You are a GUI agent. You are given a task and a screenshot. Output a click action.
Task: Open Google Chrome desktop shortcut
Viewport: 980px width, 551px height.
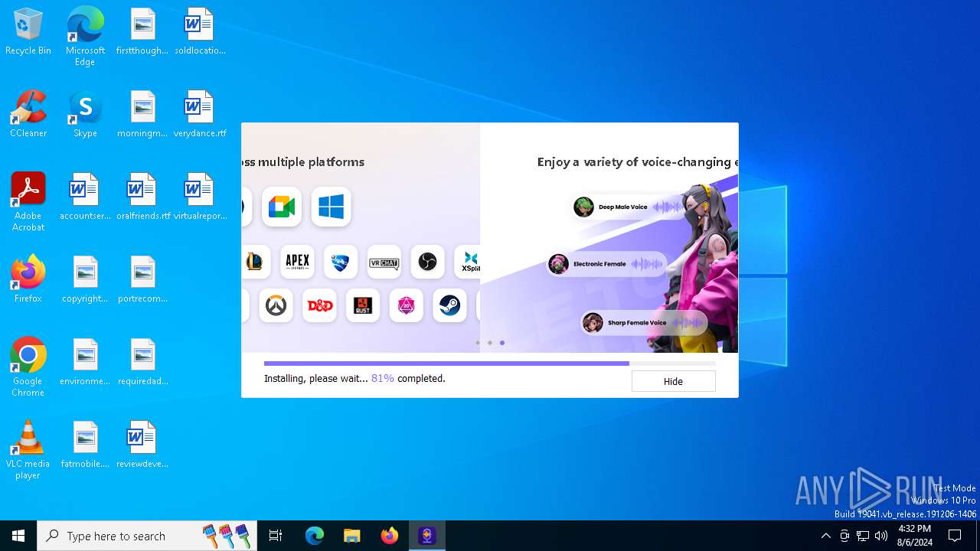point(28,367)
